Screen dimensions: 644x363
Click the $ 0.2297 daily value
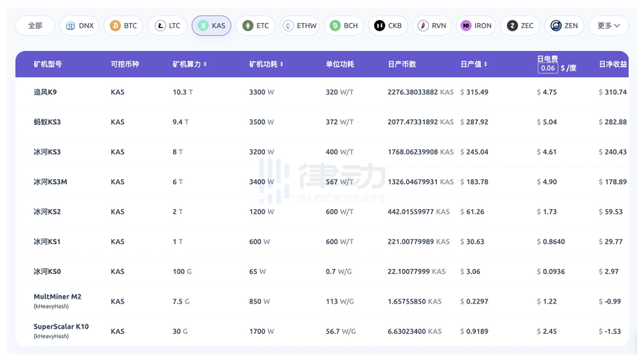474,302
